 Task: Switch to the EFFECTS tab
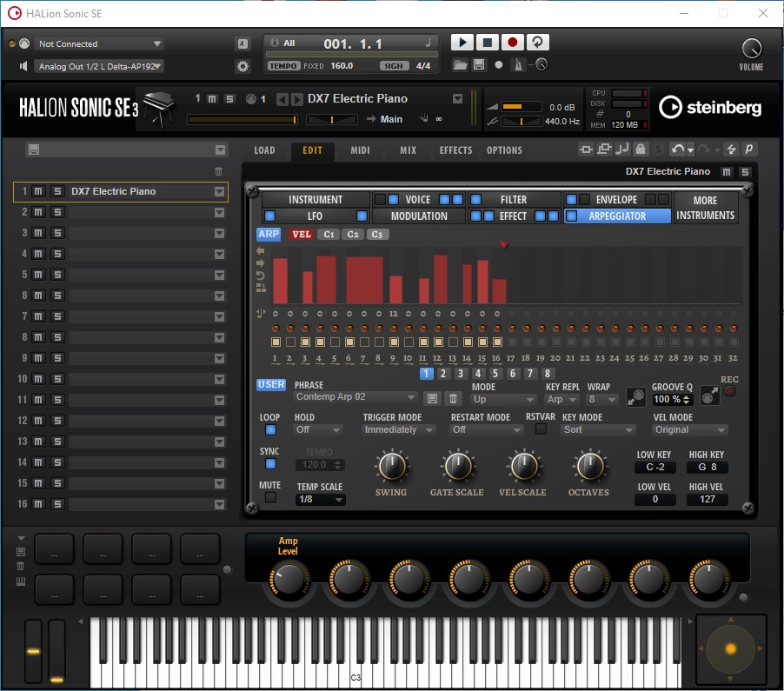[455, 149]
